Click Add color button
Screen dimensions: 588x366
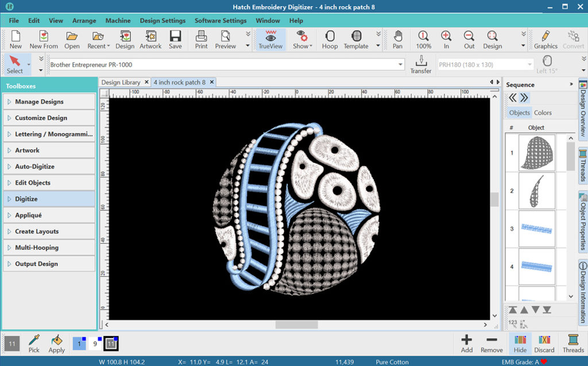click(467, 344)
